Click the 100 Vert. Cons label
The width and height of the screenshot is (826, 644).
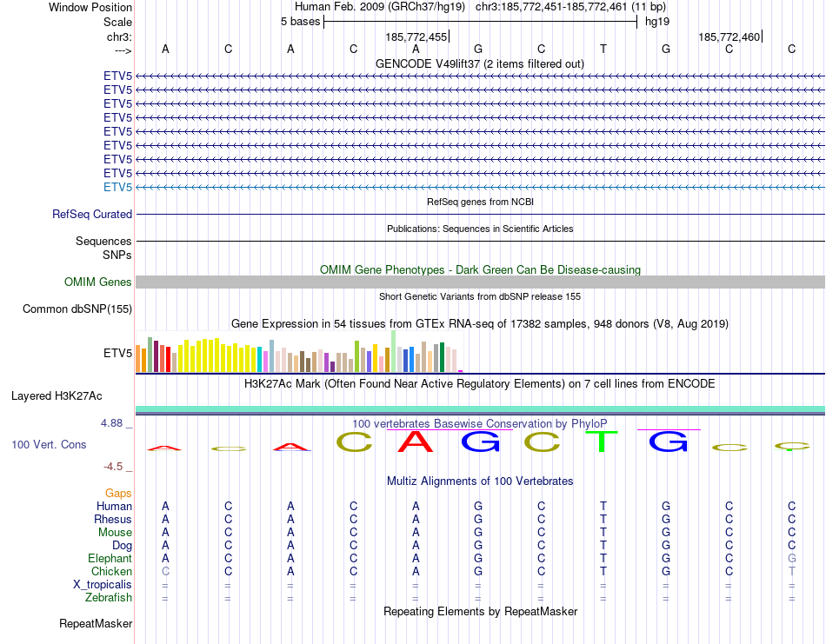coord(49,444)
